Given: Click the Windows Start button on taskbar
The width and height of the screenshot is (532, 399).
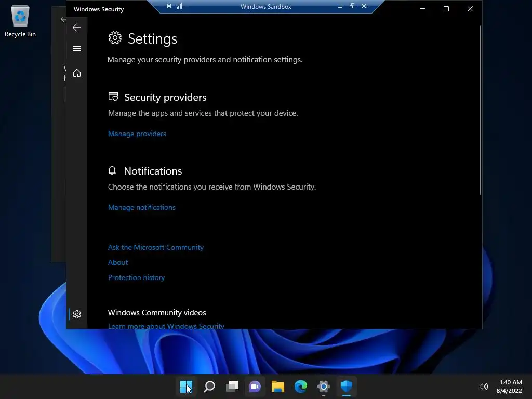Looking at the screenshot, I should [x=186, y=387].
